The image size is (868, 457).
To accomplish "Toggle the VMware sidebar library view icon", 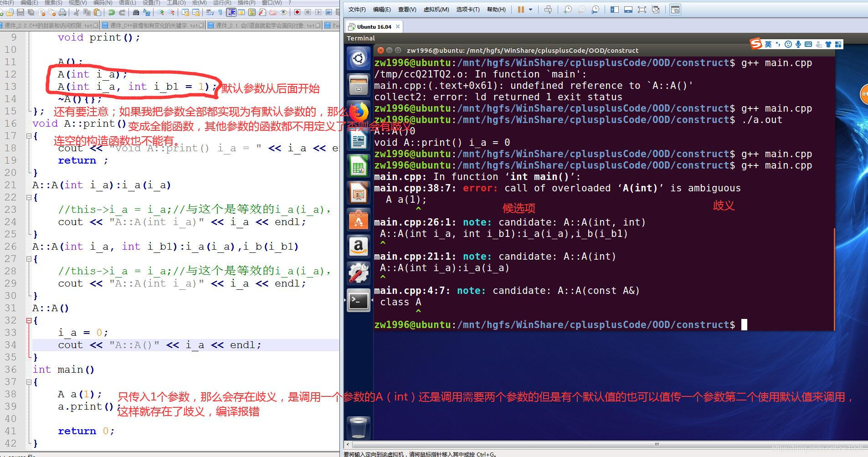I will (614, 9).
